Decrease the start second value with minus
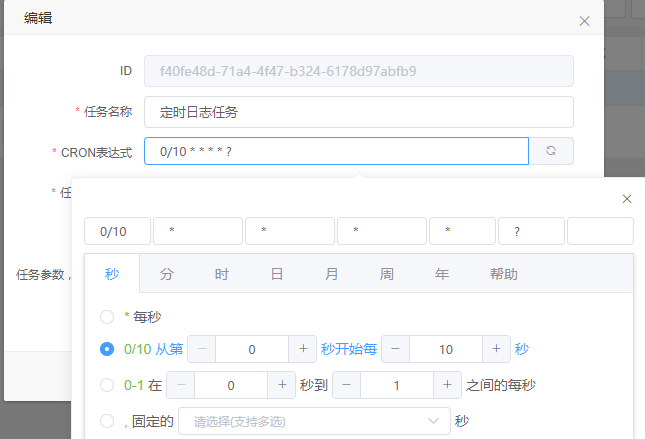 click(x=202, y=349)
